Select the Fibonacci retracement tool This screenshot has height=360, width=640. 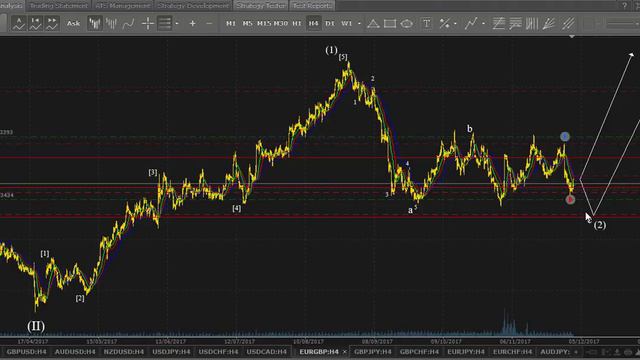click(515, 24)
